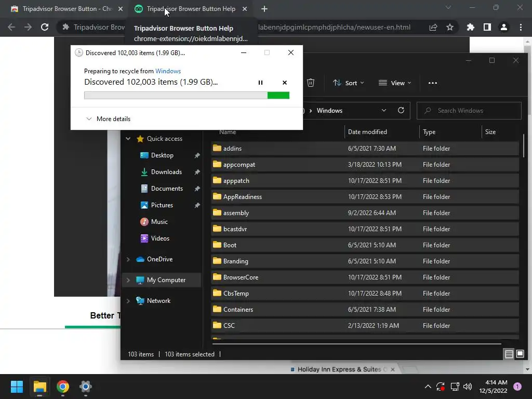
Task: Expand the My Computer tree node
Action: 128,280
